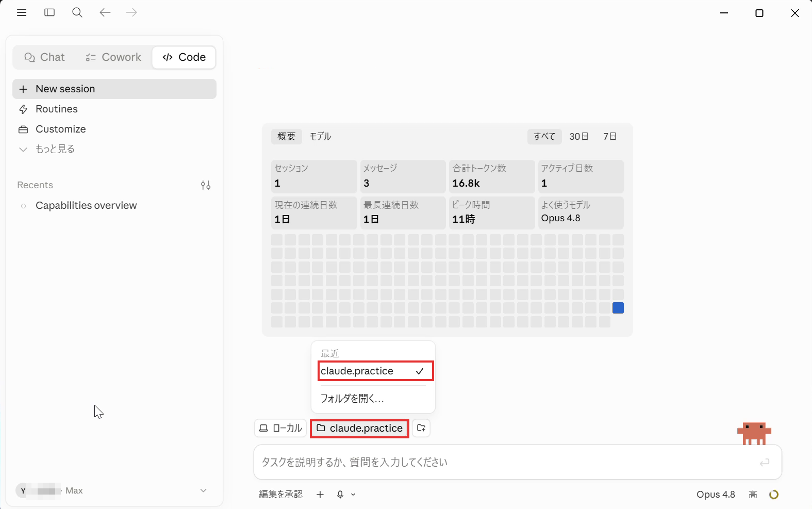
Task: Open the Opus 4.8 model selector
Action: coord(716,495)
